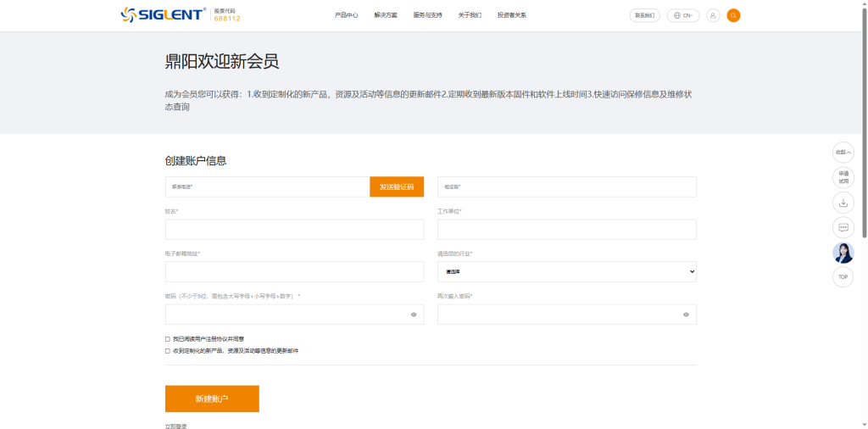This screenshot has width=868, height=429.
Task: Open the 产品中心 menu
Action: point(346,15)
